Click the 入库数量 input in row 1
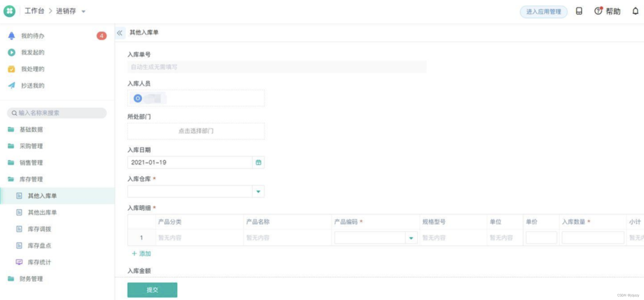Image resolution: width=644 pixels, height=300 pixels. 593,238
